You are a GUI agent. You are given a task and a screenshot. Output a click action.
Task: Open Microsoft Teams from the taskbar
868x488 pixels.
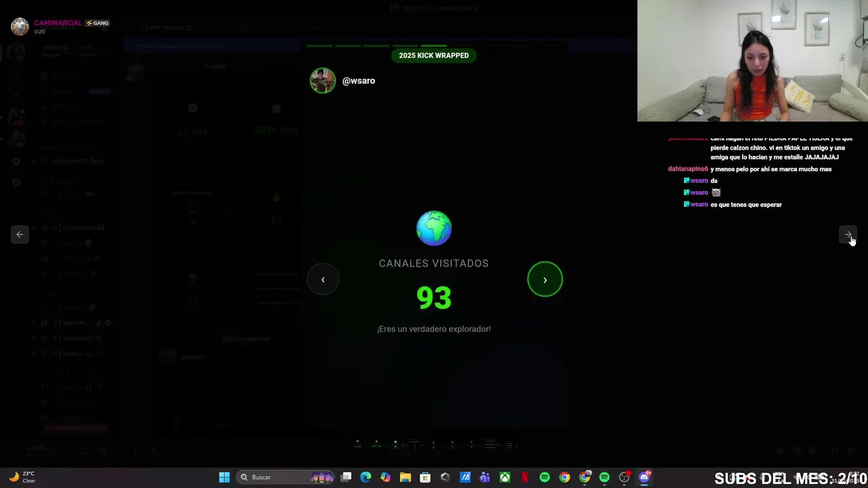(485, 477)
